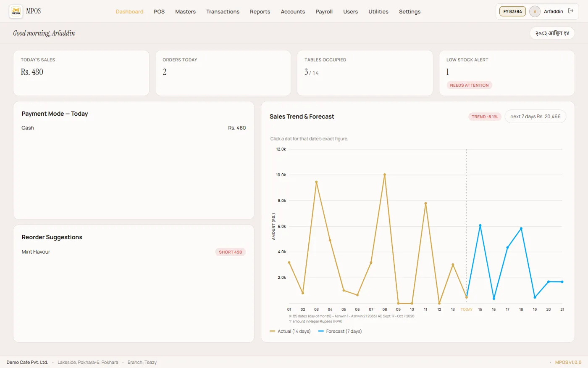Click the Nepali date pill २०८३ आश्विन १४
The width and height of the screenshot is (588, 368).
pos(552,33)
